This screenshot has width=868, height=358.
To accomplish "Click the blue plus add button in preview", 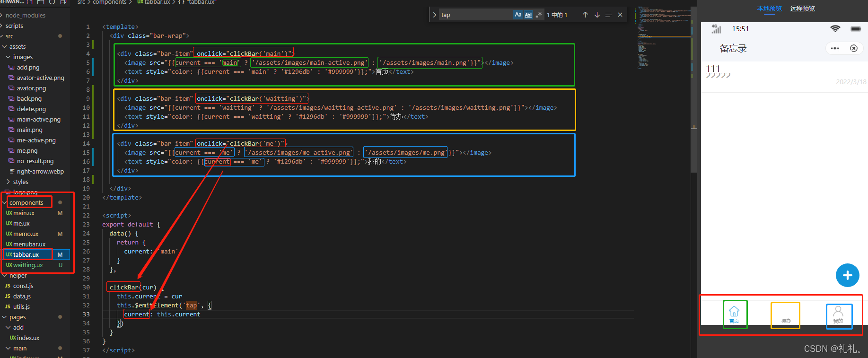I will pos(847,275).
